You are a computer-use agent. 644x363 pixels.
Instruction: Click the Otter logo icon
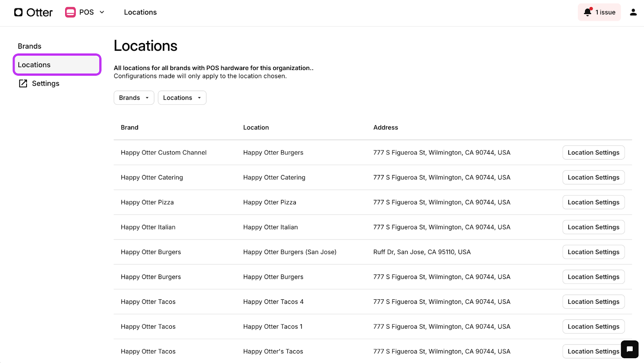[19, 12]
